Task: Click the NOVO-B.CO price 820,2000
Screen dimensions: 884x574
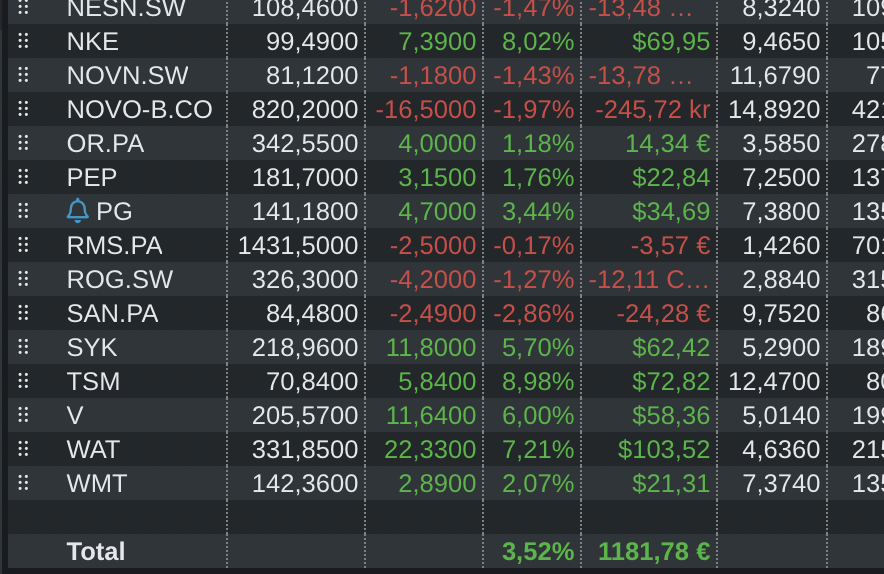Action: [x=305, y=109]
